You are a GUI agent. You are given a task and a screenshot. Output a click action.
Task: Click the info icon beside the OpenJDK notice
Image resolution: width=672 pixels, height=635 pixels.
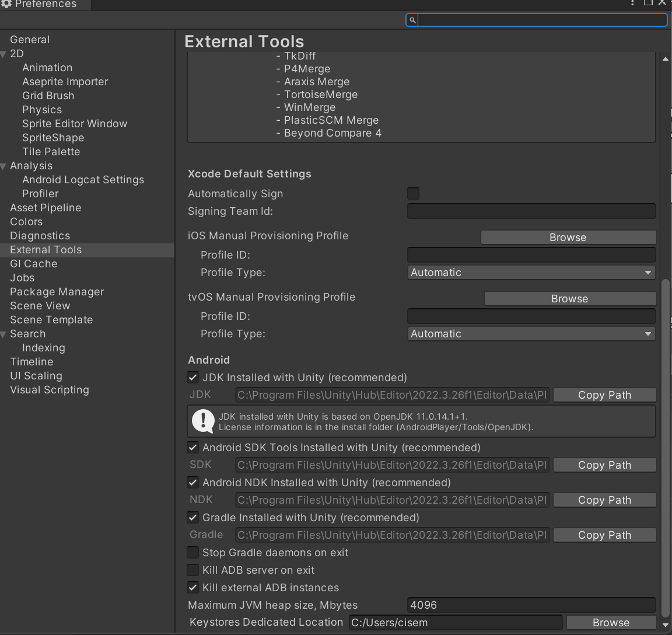pyautogui.click(x=203, y=421)
